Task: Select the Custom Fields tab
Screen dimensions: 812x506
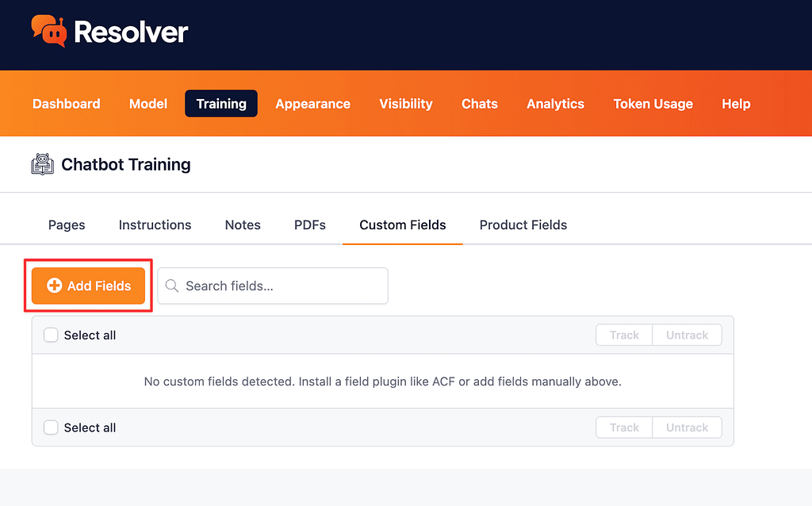Action: coord(402,224)
